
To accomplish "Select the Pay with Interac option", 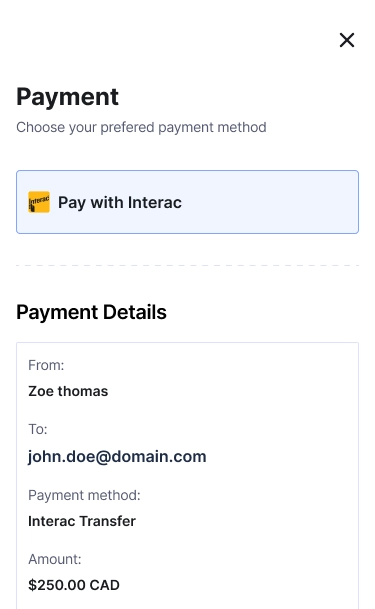I will (188, 202).
